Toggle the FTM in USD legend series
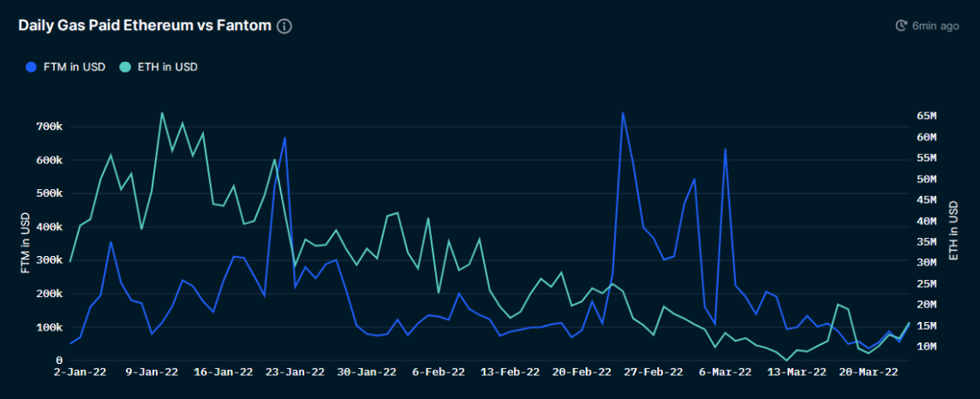 [66, 67]
